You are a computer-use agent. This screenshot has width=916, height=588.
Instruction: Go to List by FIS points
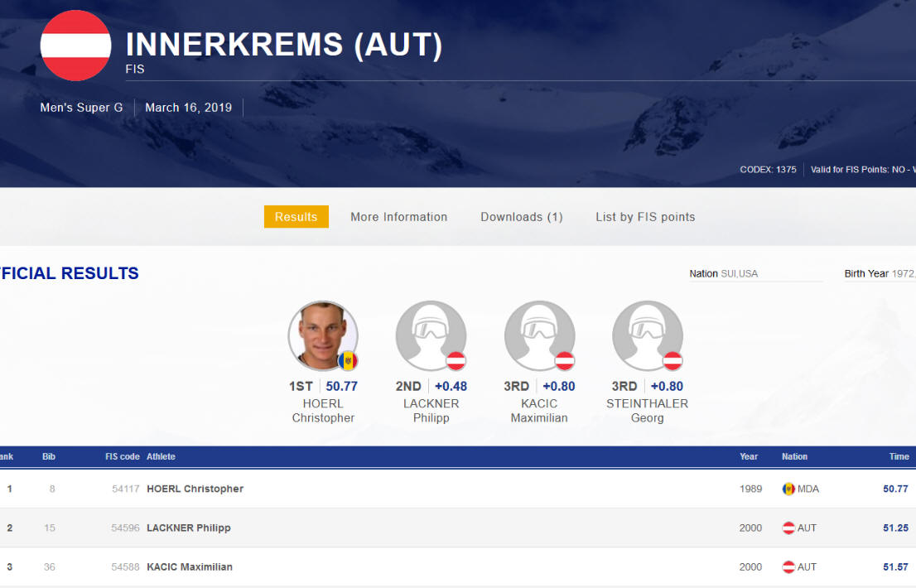point(645,217)
